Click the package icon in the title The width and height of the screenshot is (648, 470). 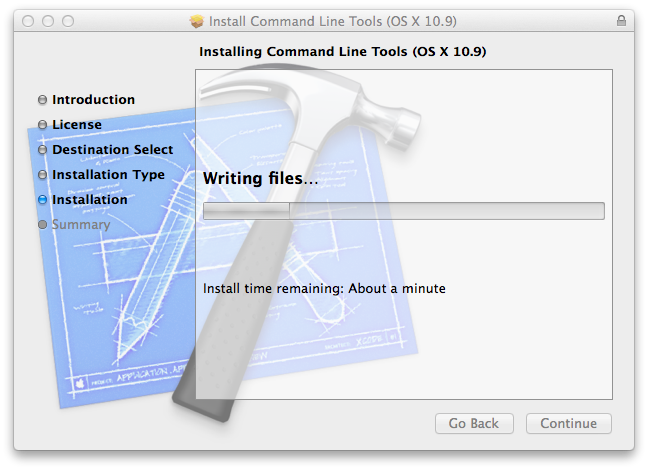pos(197,21)
